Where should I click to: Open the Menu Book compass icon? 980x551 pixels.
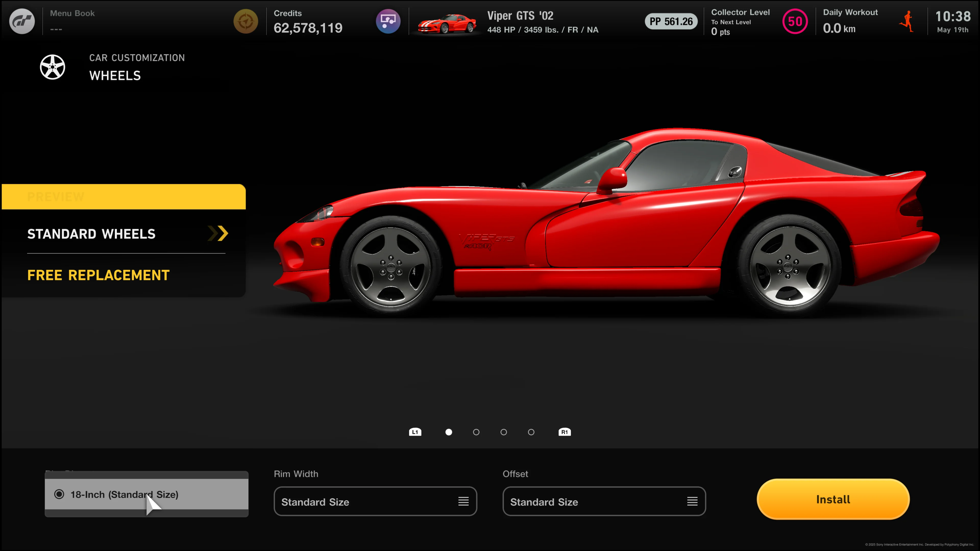coord(245,21)
